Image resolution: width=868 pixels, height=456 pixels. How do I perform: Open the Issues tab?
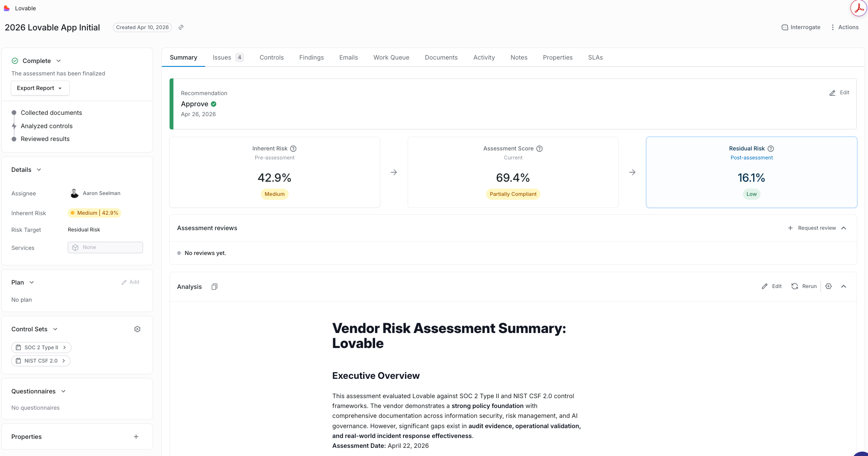click(228, 57)
